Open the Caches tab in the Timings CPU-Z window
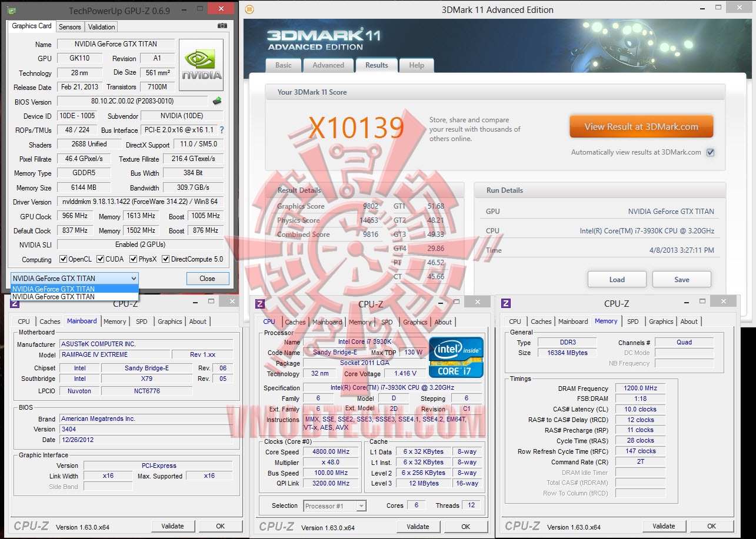 [x=541, y=322]
